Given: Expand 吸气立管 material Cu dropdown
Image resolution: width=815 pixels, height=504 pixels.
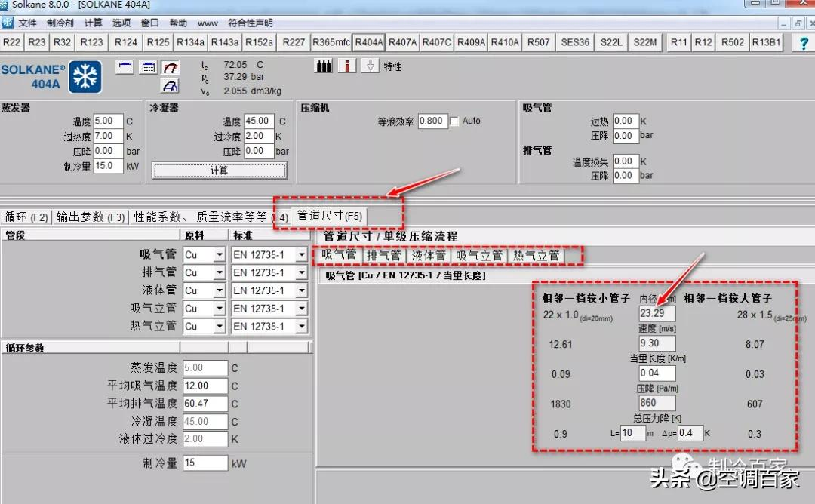Looking at the screenshot, I should point(220,308).
